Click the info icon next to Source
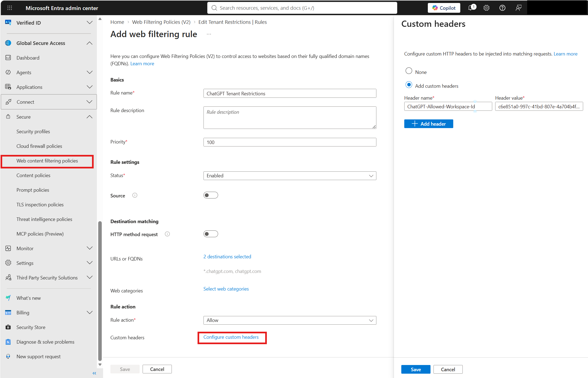The width and height of the screenshot is (588, 378). point(135,195)
